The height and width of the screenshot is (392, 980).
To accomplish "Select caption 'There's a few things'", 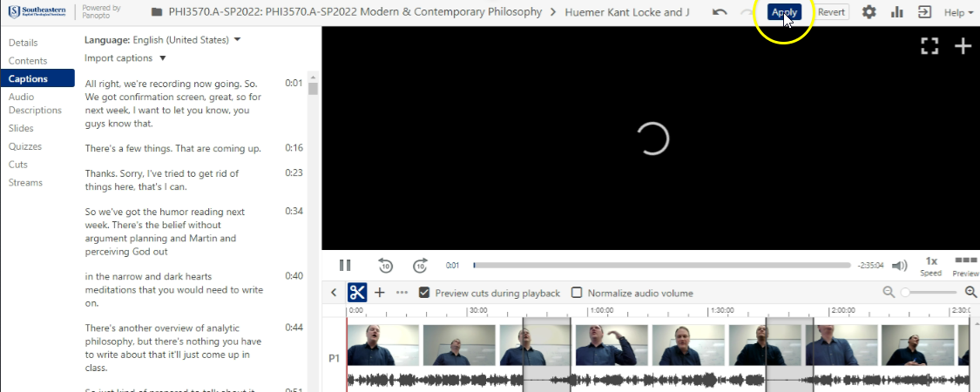I will point(173,149).
